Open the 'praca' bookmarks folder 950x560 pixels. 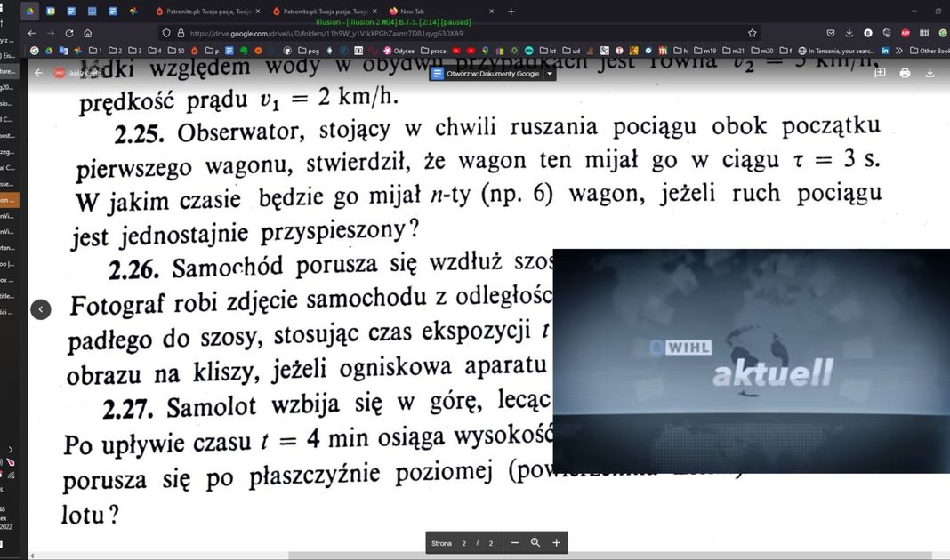432,51
